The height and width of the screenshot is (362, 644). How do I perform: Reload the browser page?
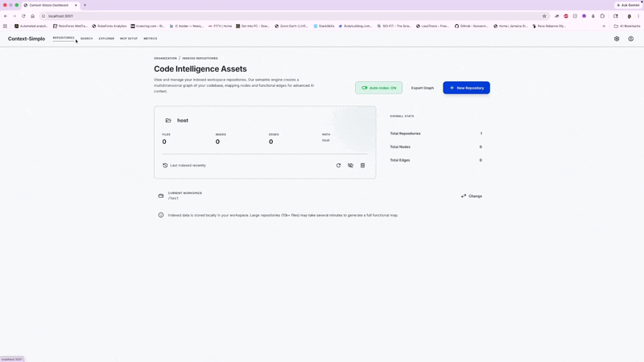23,16
